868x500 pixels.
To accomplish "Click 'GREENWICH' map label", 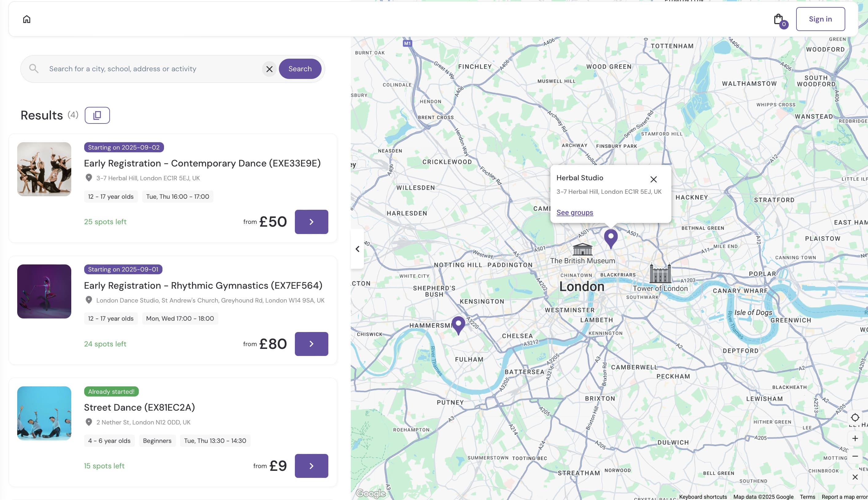I will 791,320.
